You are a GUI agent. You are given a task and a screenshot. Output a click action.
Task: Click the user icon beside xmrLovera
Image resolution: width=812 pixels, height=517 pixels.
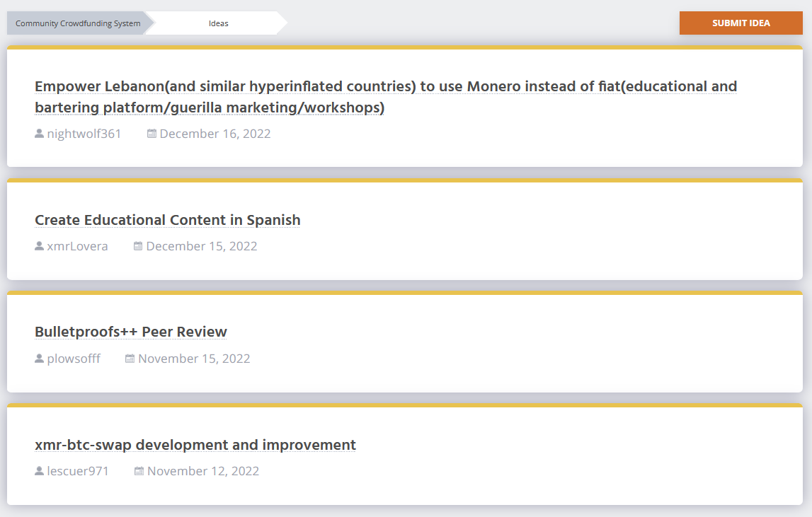[x=39, y=246]
